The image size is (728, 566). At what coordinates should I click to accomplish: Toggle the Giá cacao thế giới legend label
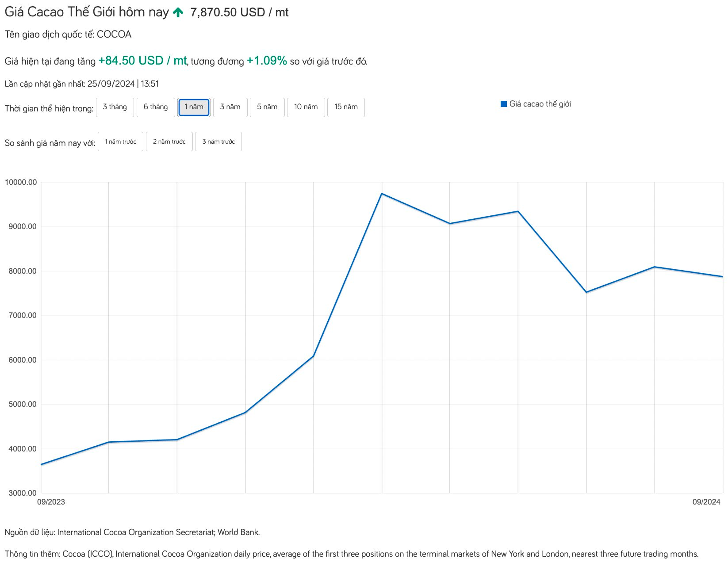coord(540,104)
